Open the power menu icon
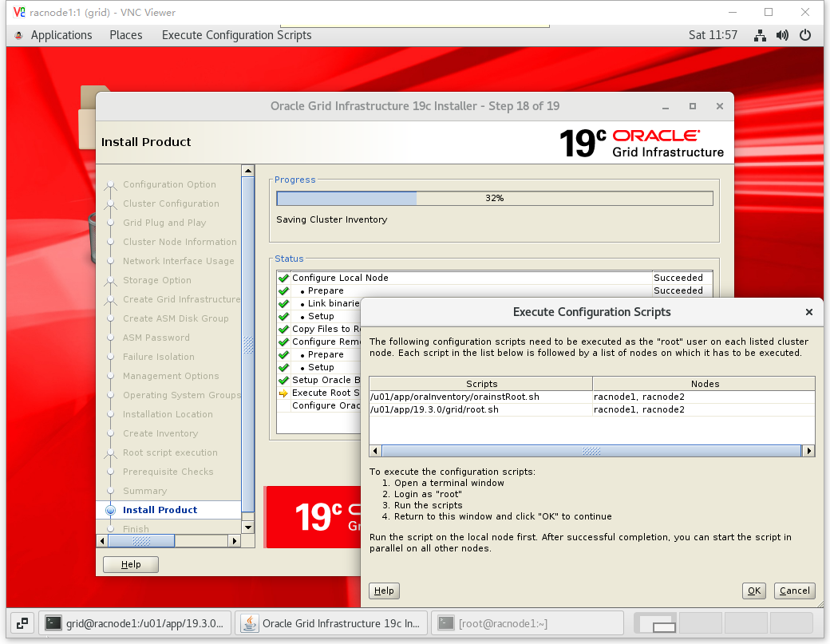Screen dimensions: 830x644 coord(804,35)
